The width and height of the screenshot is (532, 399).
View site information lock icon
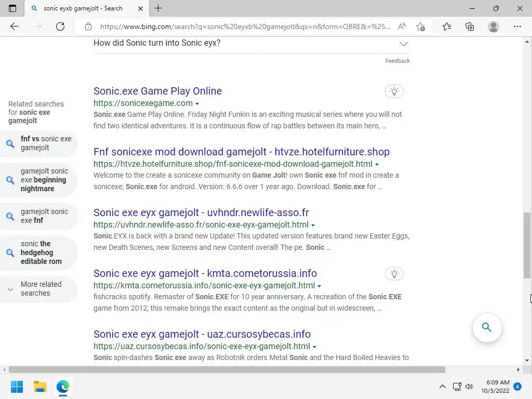pos(88,26)
